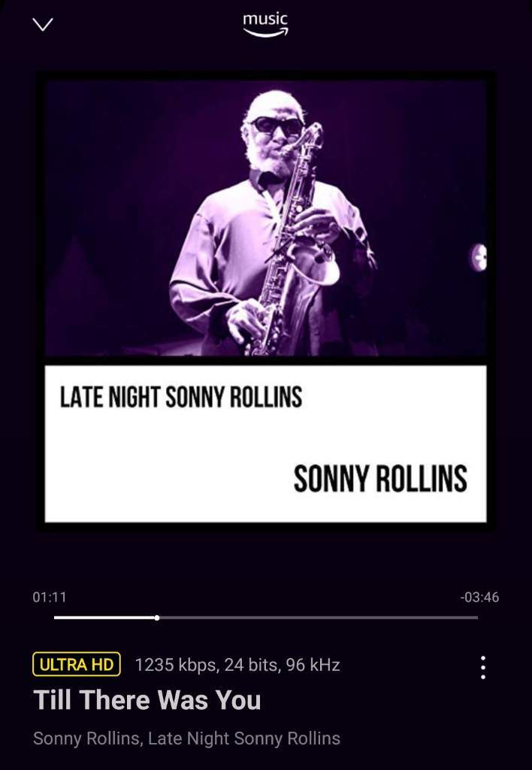Tap the elapsed time 01:11
The image size is (532, 770).
49,597
